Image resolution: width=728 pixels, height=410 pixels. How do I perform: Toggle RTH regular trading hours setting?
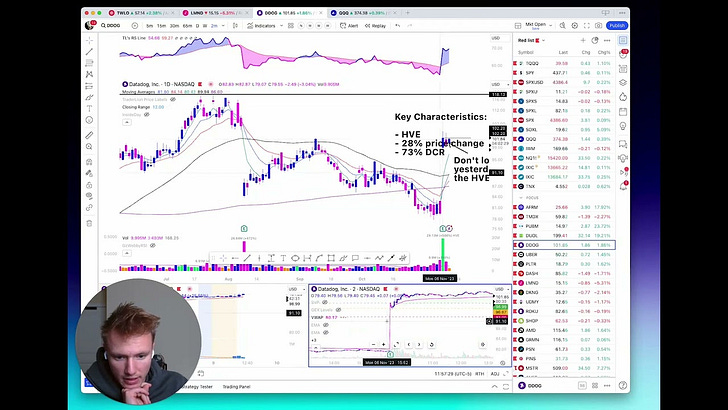click(x=480, y=374)
